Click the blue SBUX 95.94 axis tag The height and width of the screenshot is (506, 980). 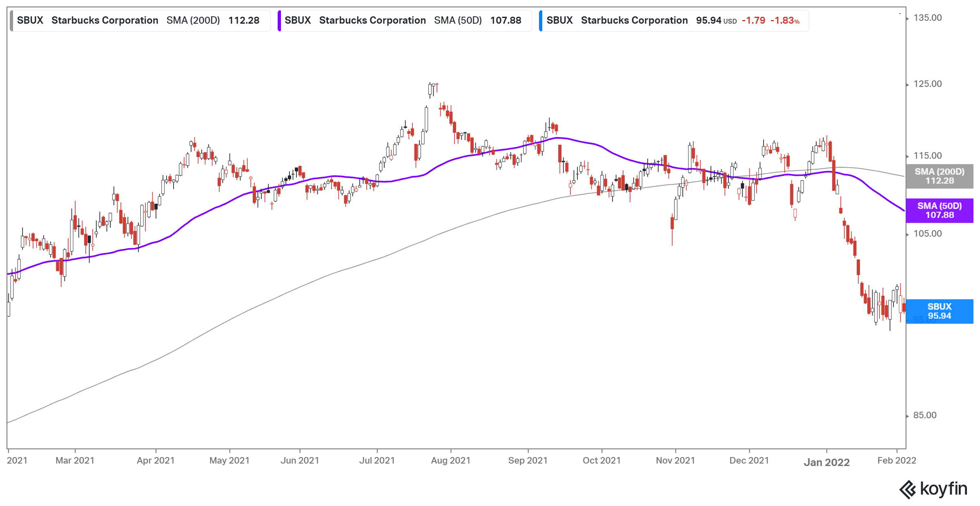939,311
